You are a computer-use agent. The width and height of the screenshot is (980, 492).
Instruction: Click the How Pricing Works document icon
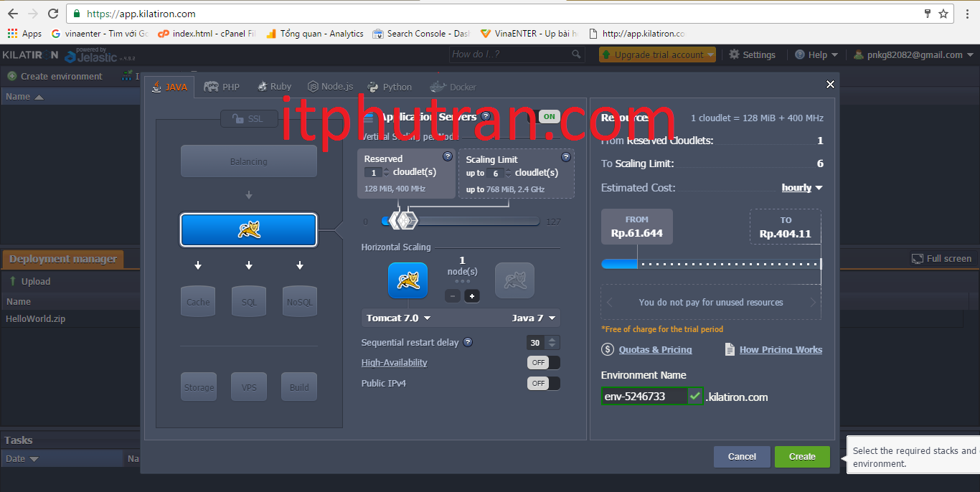[x=730, y=349]
